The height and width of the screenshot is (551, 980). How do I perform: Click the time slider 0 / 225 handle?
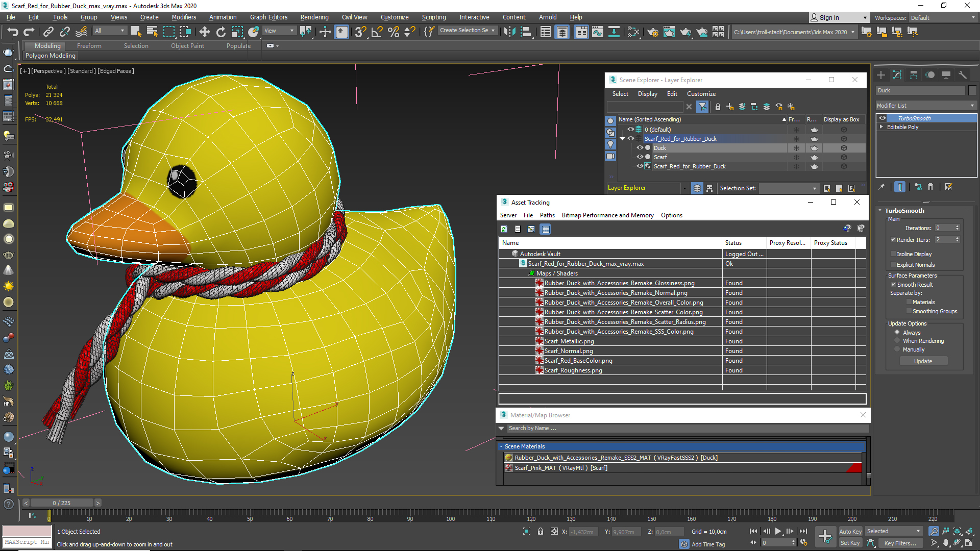62,503
